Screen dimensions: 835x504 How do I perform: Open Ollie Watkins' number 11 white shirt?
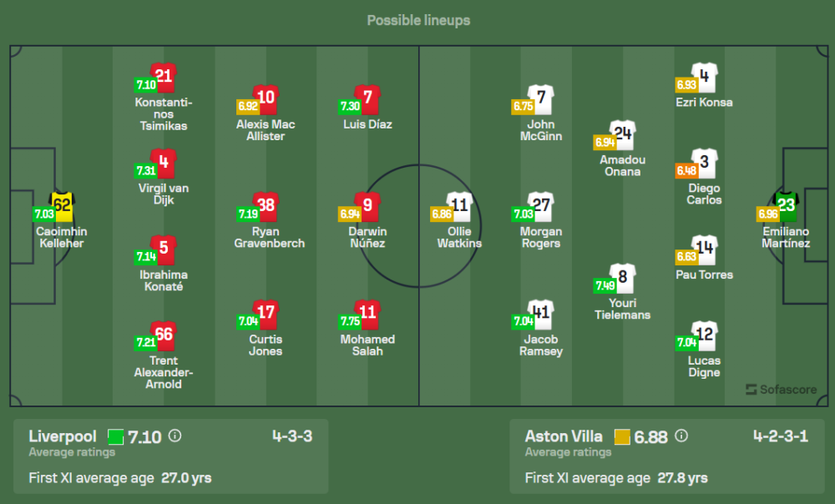[x=460, y=205]
